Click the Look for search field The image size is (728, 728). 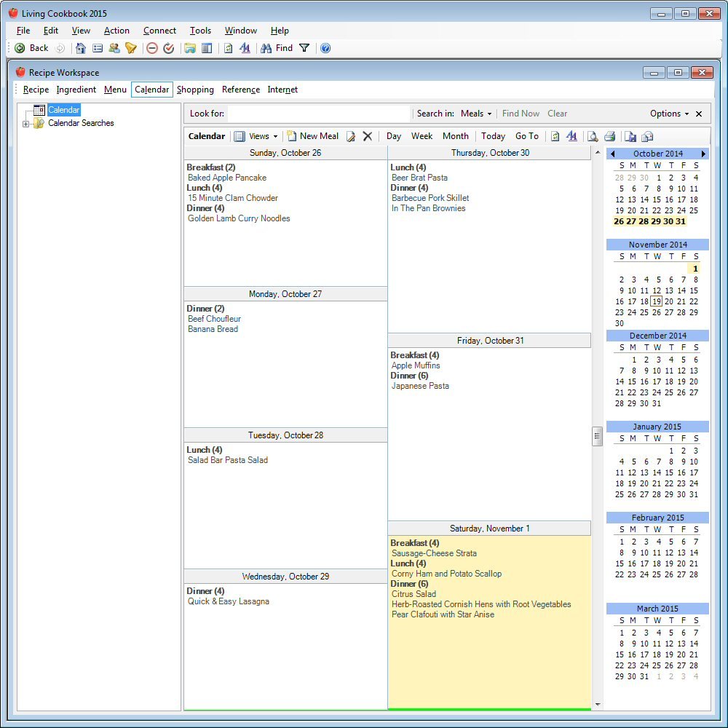click(319, 114)
